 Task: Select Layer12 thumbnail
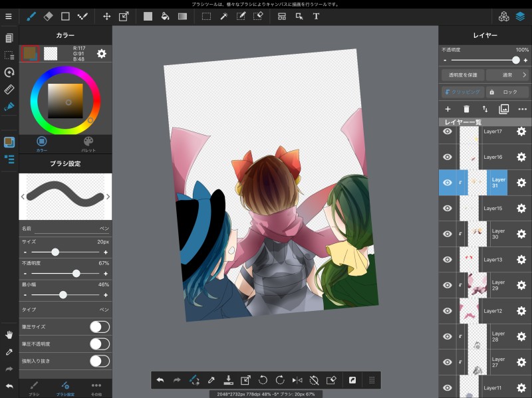(x=469, y=311)
